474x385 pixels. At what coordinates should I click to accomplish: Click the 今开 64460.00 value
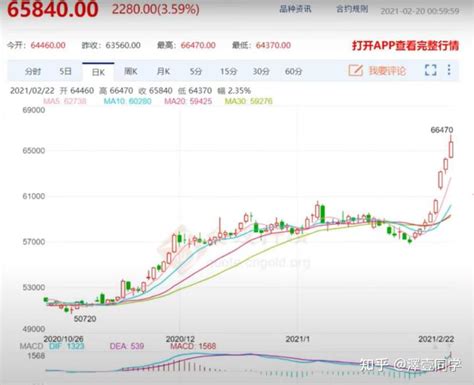(x=48, y=45)
